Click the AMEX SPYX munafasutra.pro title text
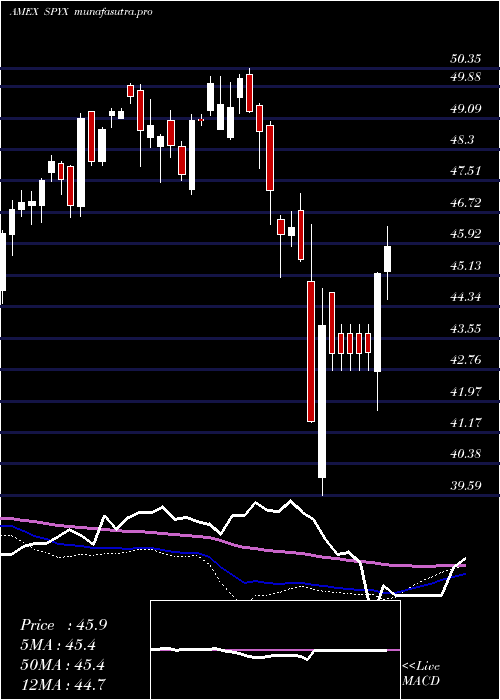Image resolution: width=500 pixels, height=700 pixels. tap(81, 12)
